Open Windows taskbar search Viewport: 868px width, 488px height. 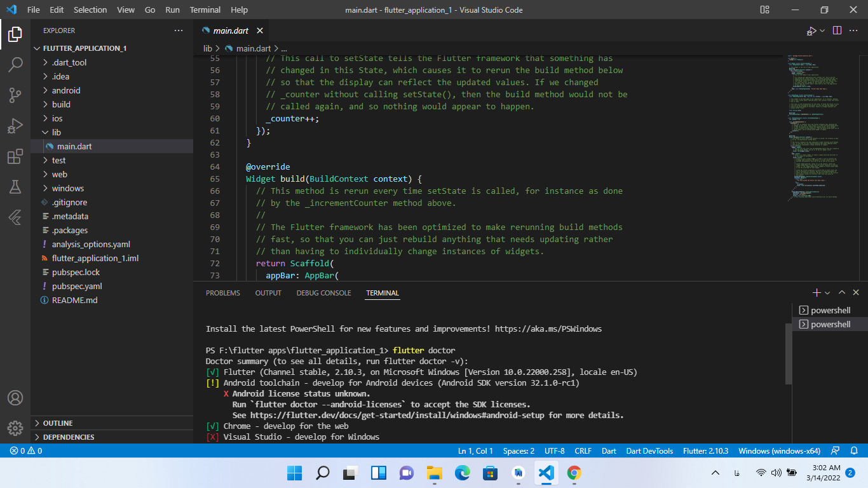(x=323, y=473)
